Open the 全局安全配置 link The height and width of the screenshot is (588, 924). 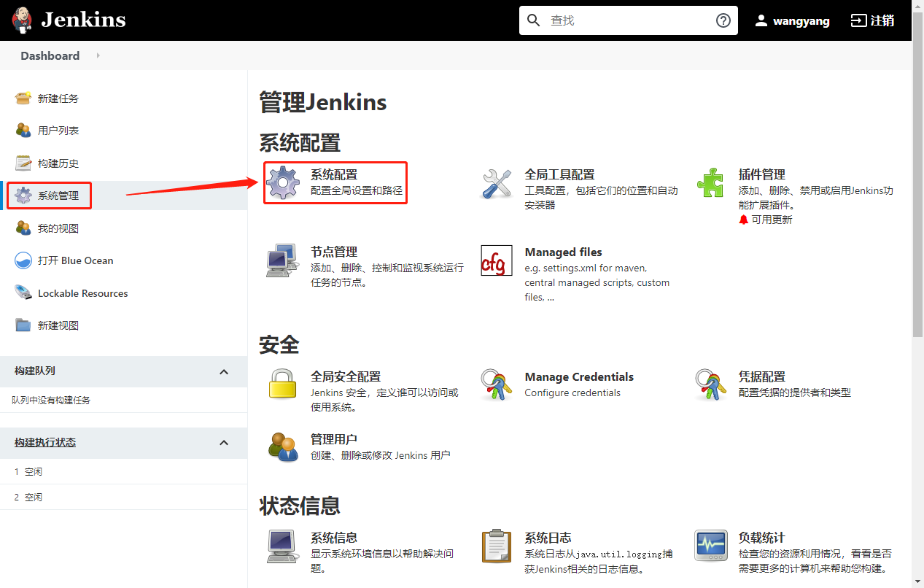346,377
